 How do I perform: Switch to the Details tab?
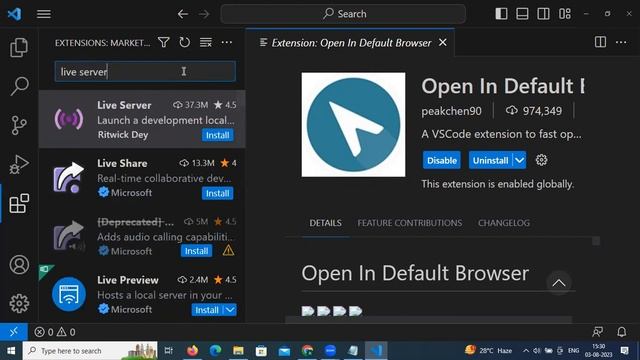[x=325, y=223]
